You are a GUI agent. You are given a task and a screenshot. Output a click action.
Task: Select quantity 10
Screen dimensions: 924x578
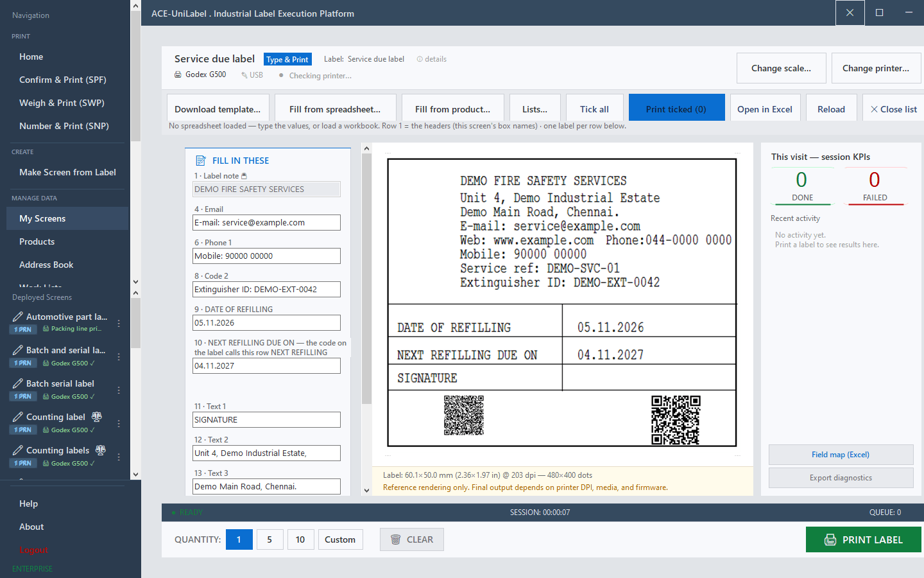click(300, 539)
